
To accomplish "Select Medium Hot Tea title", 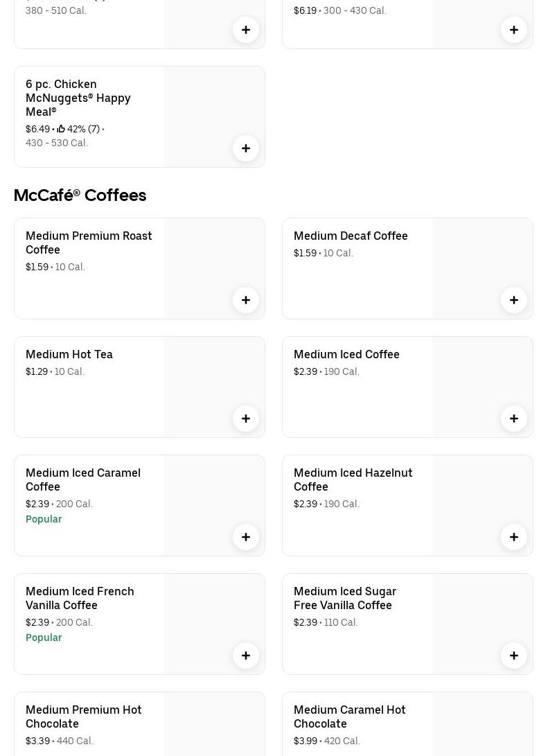I will [x=69, y=354].
